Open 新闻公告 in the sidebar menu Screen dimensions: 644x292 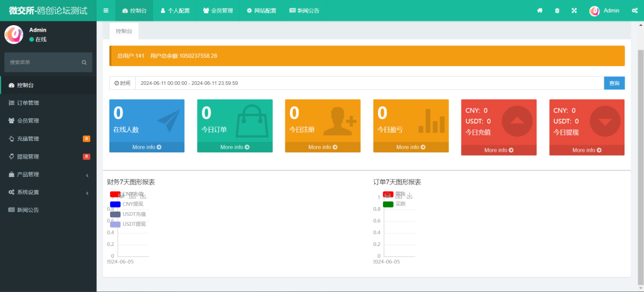[x=48, y=210]
